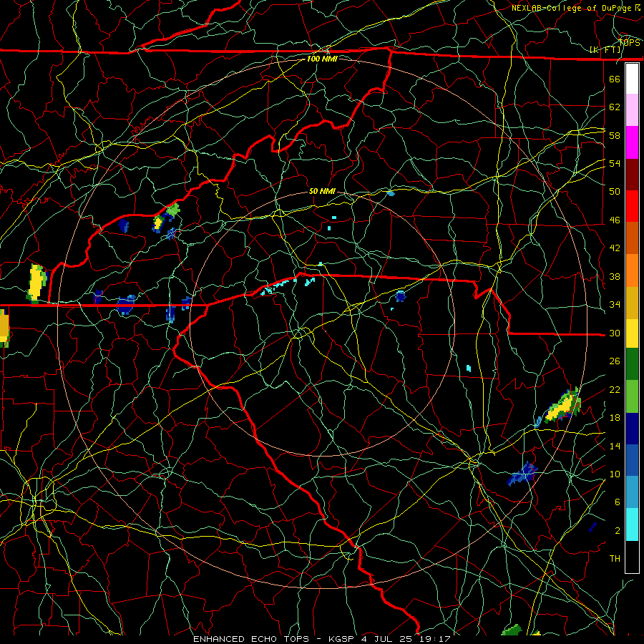Click the '38' scale label
The image size is (644, 644).
615,276
